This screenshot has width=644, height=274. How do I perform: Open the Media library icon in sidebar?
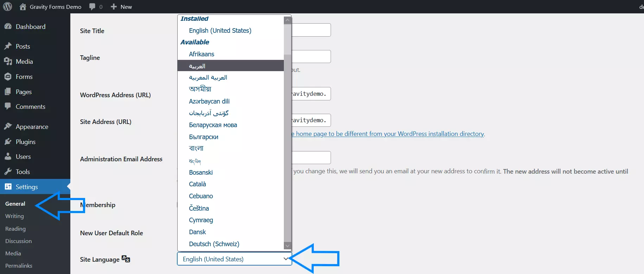click(x=8, y=62)
